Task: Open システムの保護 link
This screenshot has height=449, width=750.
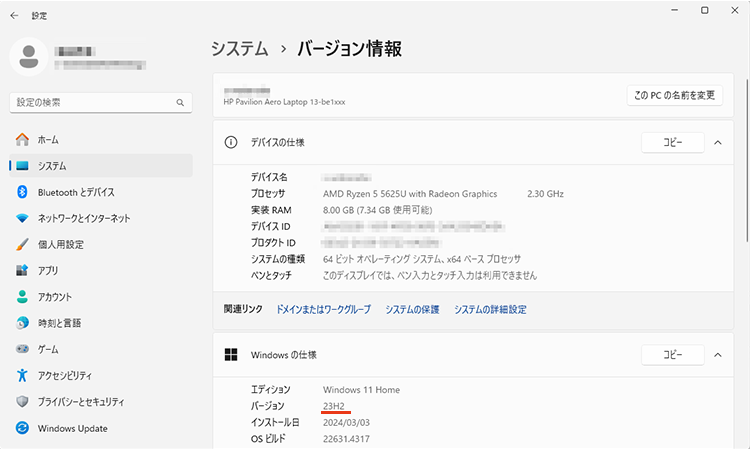Action: pyautogui.click(x=412, y=309)
